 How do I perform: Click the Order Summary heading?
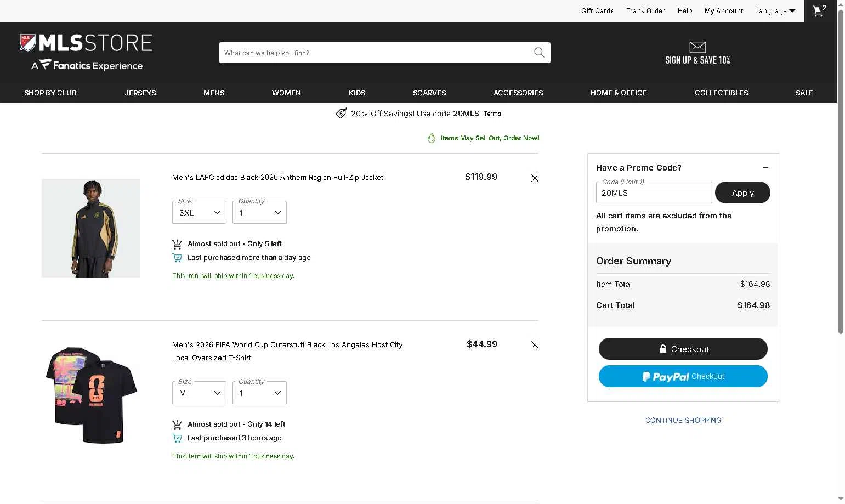[x=633, y=261]
